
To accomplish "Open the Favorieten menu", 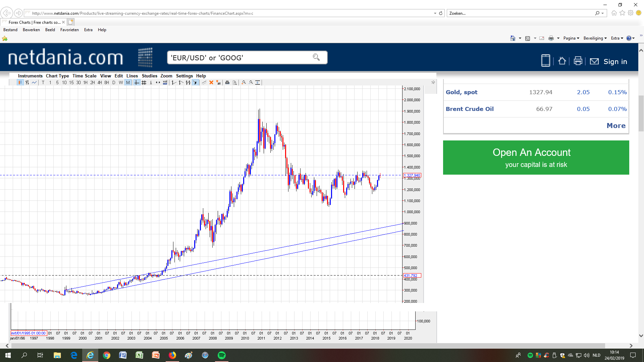I will click(x=69, y=30).
